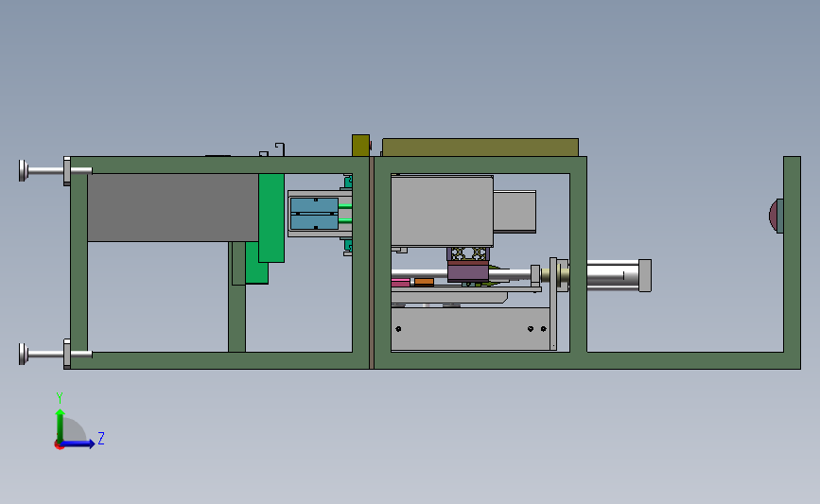
Task: Select the purple slider block on the rod
Action: pos(468,271)
